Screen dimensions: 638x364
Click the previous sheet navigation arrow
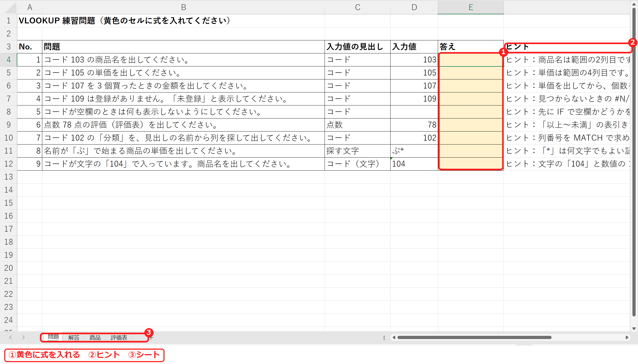[11, 337]
